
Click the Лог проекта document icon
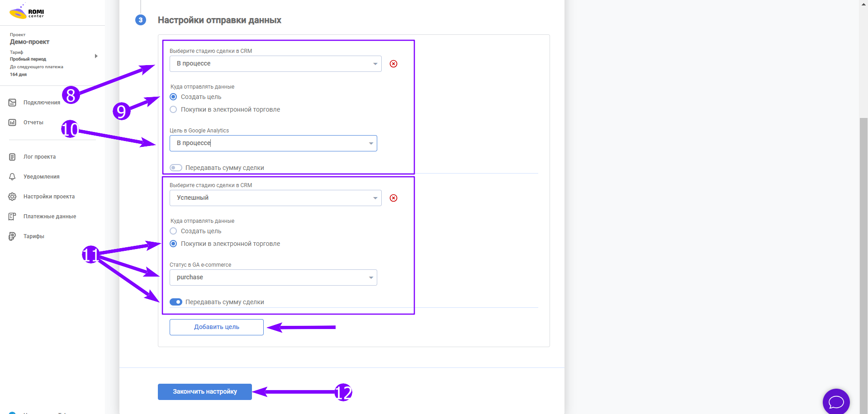pos(12,157)
